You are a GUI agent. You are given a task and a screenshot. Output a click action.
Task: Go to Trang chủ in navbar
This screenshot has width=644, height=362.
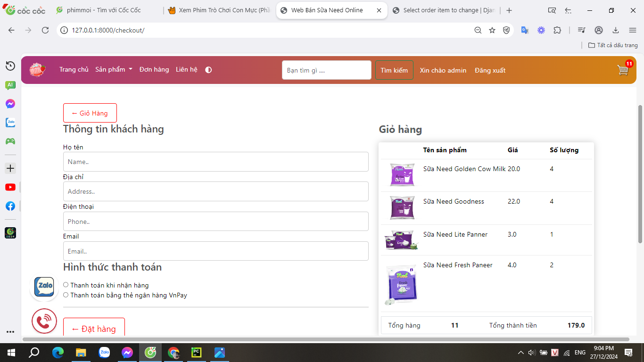[x=74, y=70]
